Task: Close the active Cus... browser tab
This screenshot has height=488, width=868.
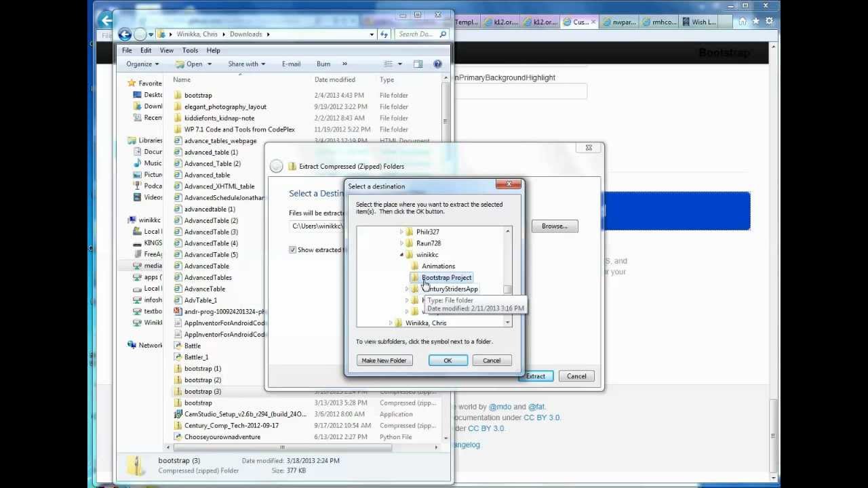Action: 594,22
